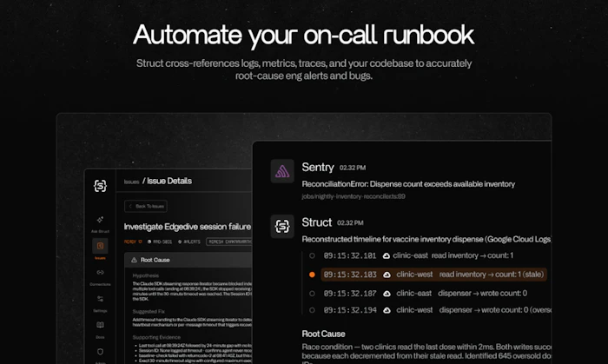This screenshot has width=608, height=364.
Task: Select the Issues sidebar icon
Action: pyautogui.click(x=100, y=246)
